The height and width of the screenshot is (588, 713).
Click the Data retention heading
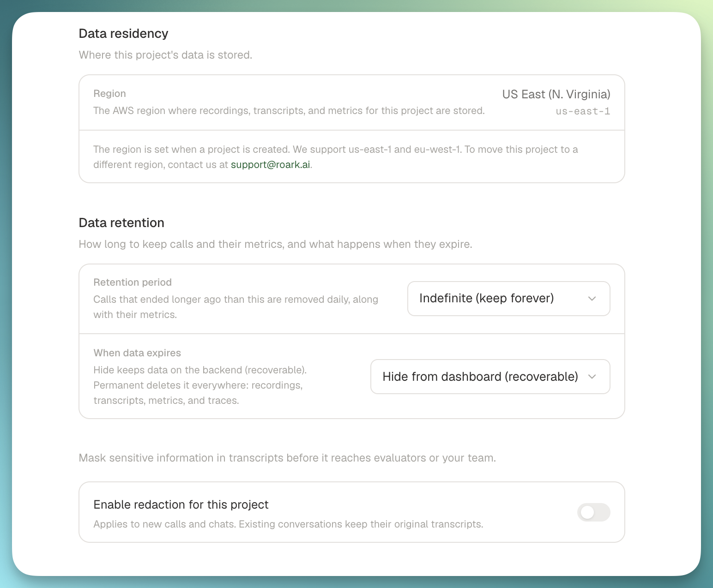coord(121,223)
